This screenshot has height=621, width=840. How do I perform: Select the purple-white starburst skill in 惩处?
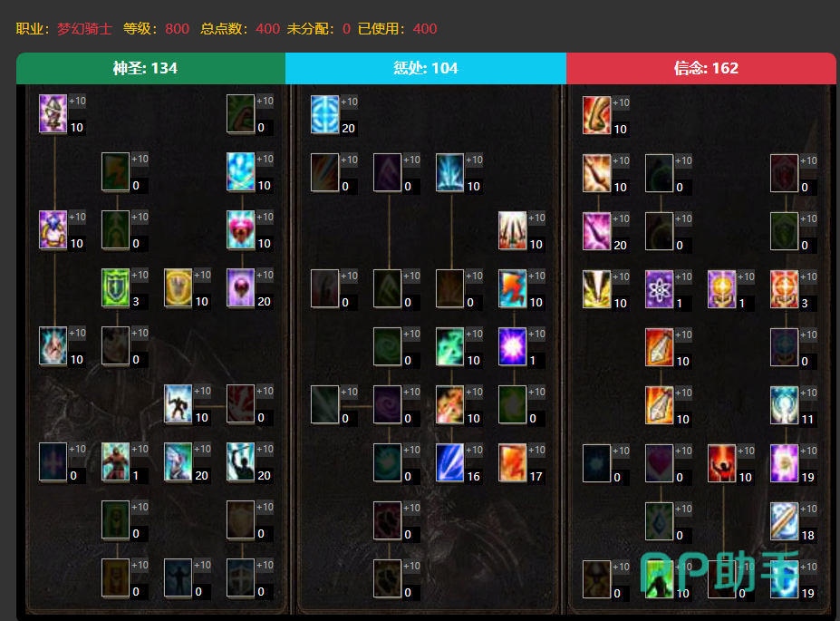click(513, 346)
